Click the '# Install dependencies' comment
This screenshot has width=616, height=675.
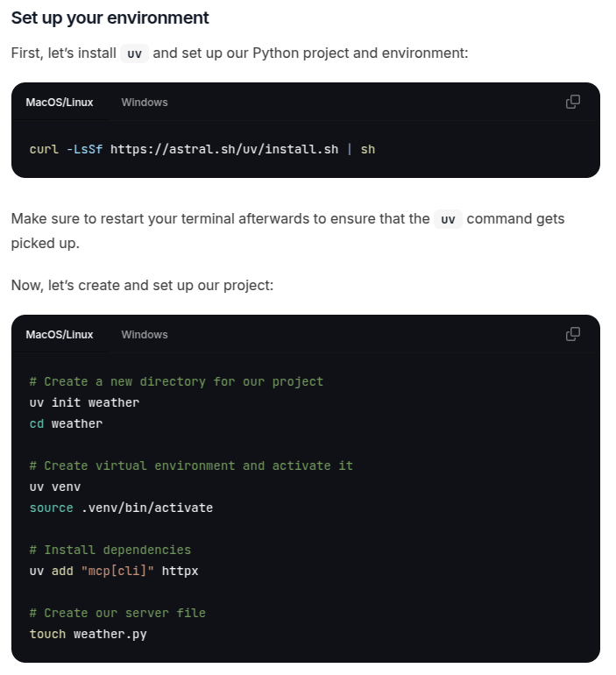point(110,551)
